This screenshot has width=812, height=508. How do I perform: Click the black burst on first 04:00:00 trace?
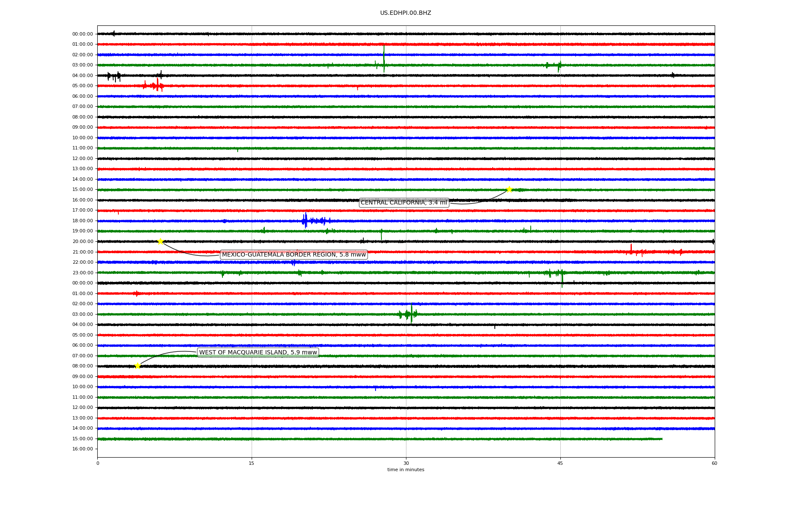pyautogui.click(x=114, y=76)
